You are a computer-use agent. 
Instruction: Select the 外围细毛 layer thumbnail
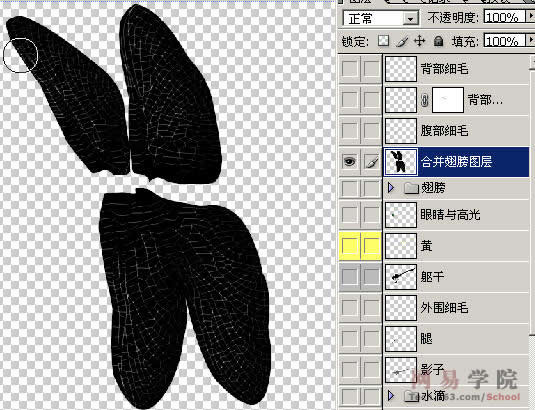401,308
